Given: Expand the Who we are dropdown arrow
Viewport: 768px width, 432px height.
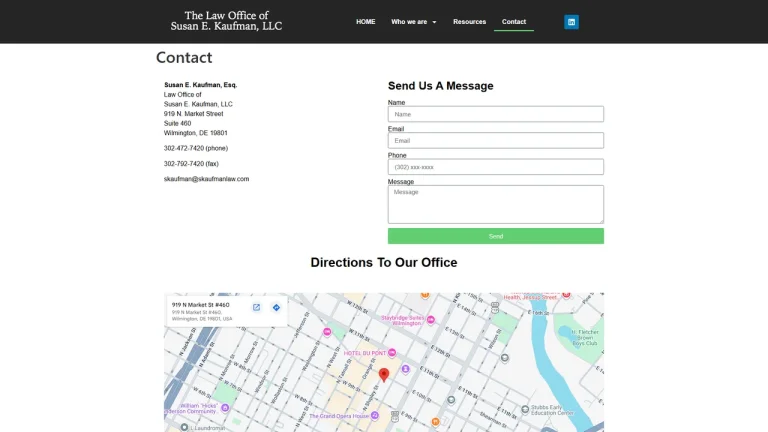Looking at the screenshot, I should pos(434,22).
